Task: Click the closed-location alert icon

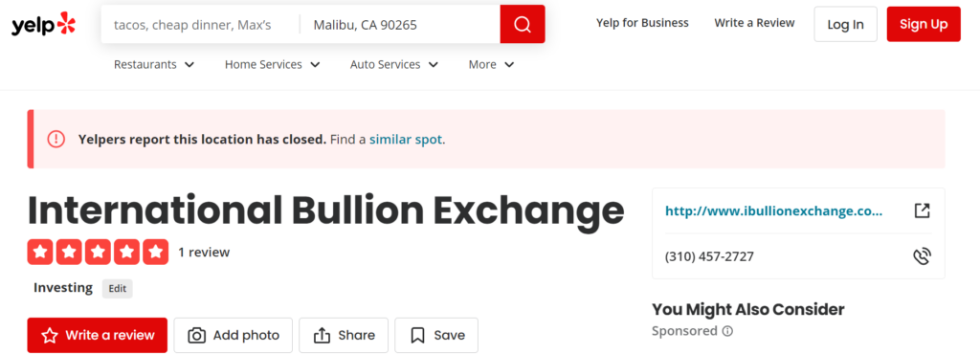Action: (56, 140)
